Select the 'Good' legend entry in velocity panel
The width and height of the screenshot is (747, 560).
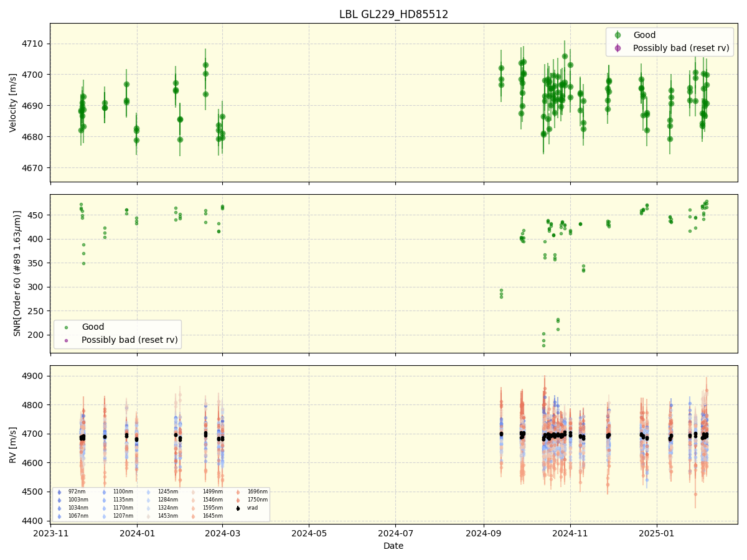644,35
